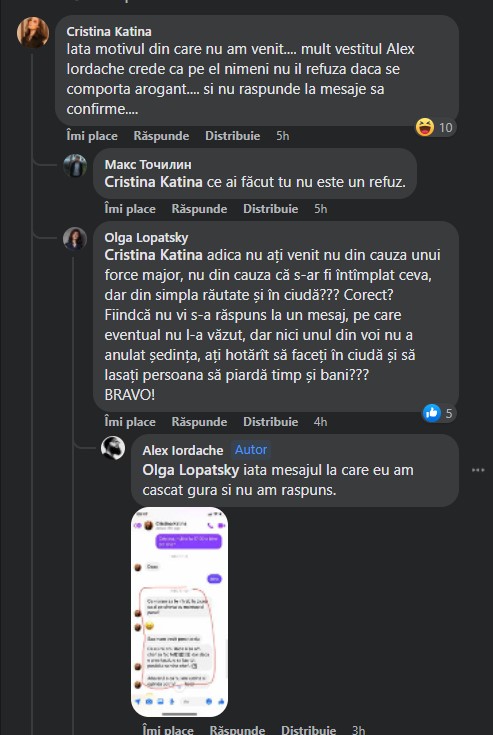
Task: Like Макс Точилин's reply
Action: pyautogui.click(x=130, y=209)
